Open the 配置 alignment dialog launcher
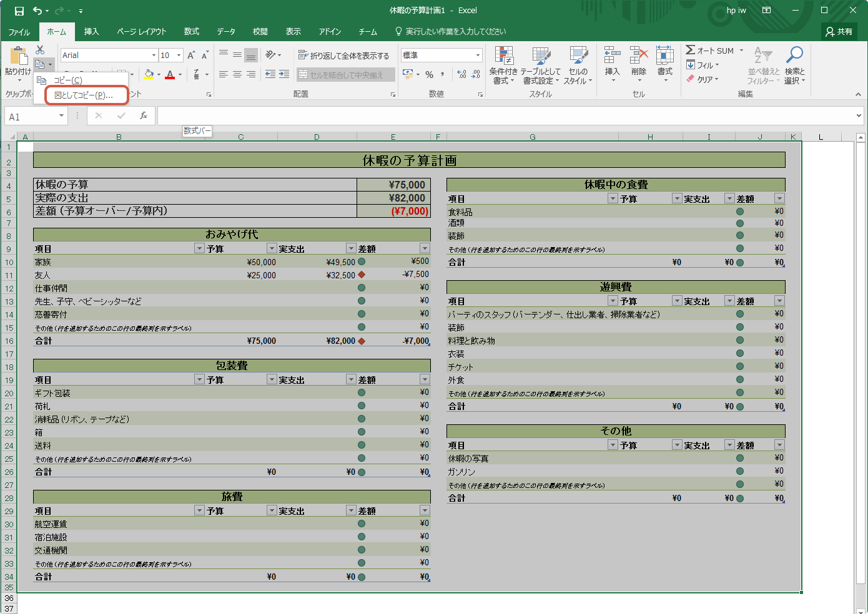This screenshot has height=614, width=868. (393, 94)
